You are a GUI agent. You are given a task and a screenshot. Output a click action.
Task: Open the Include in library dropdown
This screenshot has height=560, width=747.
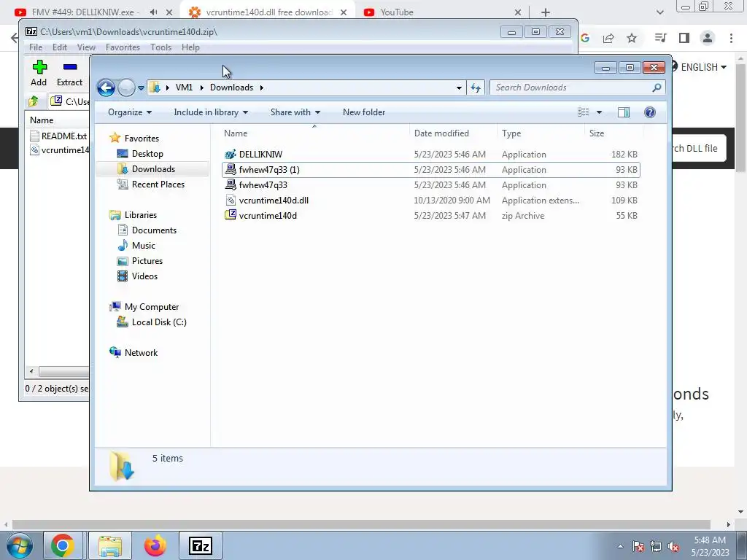pyautogui.click(x=211, y=112)
